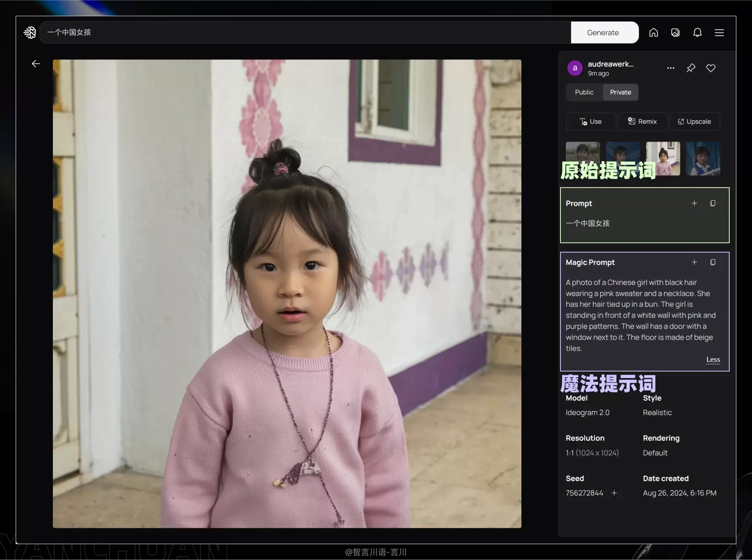
Task: Select the second variation thumbnail
Action: (x=623, y=158)
